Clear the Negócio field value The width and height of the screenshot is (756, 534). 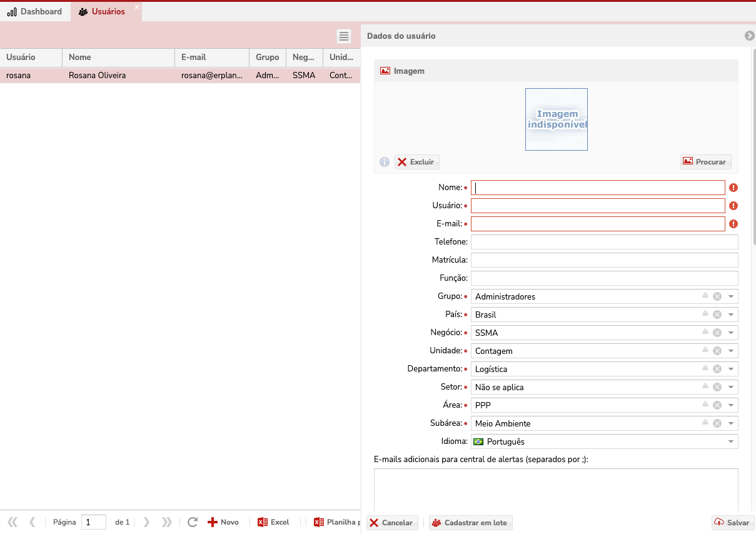pyautogui.click(x=717, y=333)
